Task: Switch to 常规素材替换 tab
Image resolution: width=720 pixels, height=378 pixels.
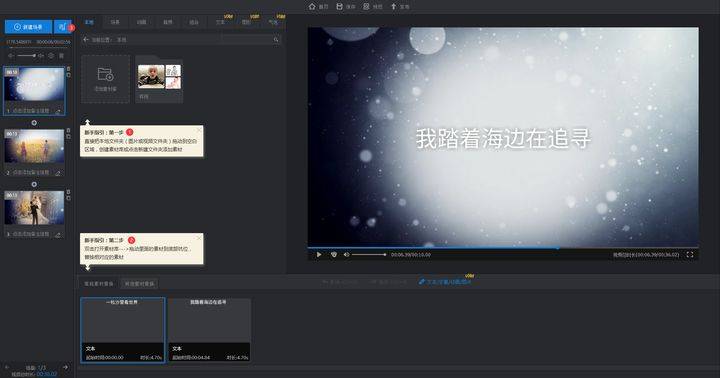Action: point(99,284)
